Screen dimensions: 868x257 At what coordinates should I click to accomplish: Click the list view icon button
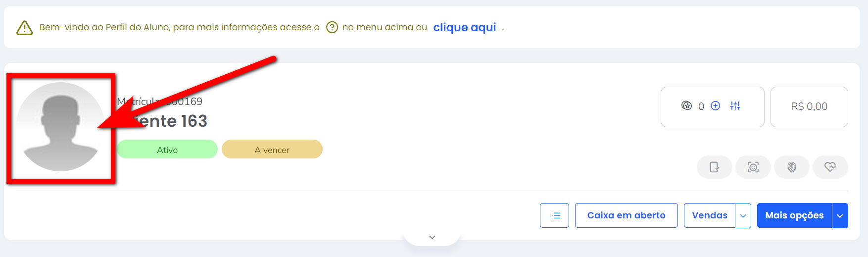(554, 215)
